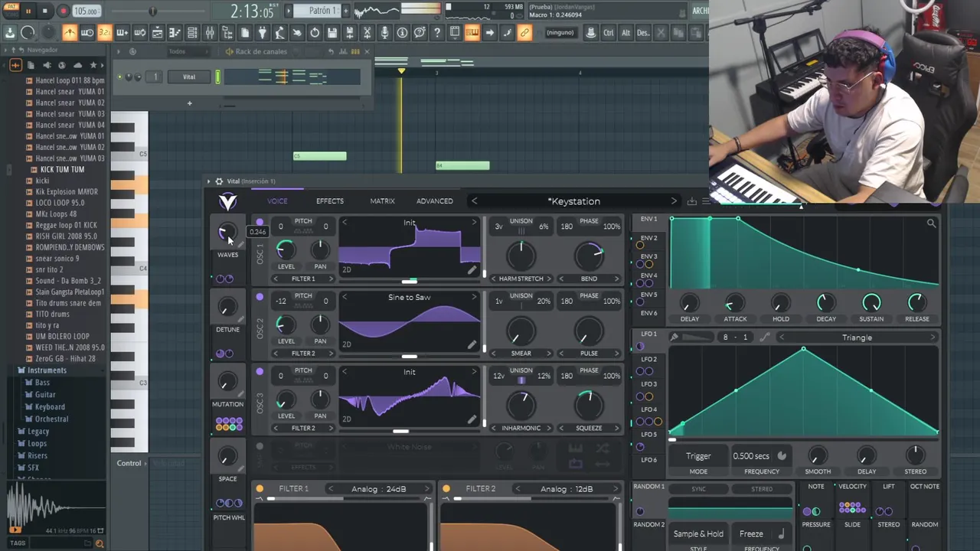
Task: Click the 'Sine to Saw' wavetable name
Action: pos(409,298)
